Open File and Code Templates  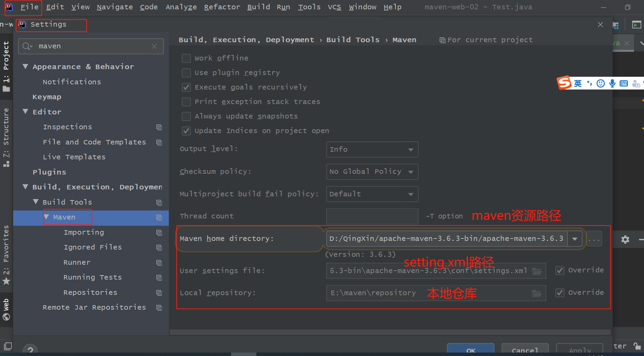94,142
